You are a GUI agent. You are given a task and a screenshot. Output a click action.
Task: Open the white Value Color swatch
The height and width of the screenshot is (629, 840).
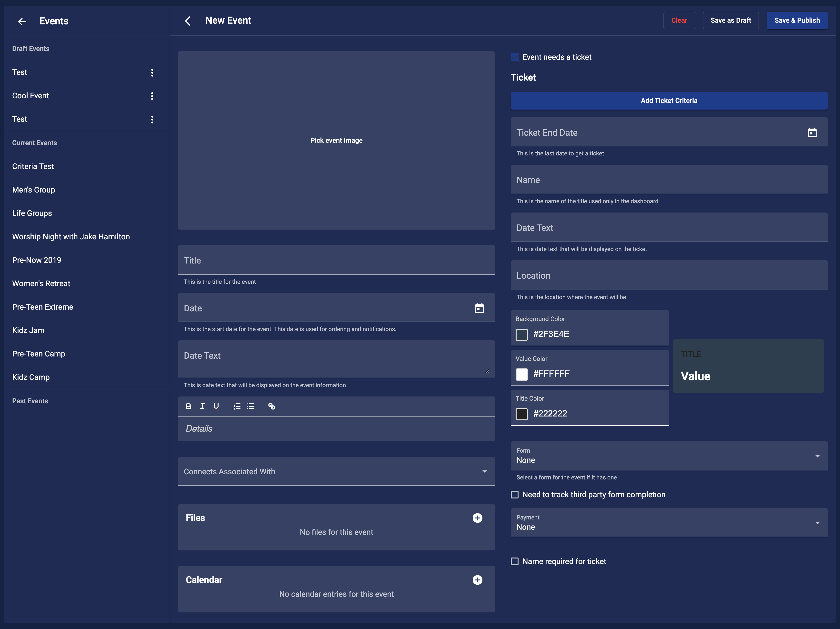pyautogui.click(x=521, y=374)
